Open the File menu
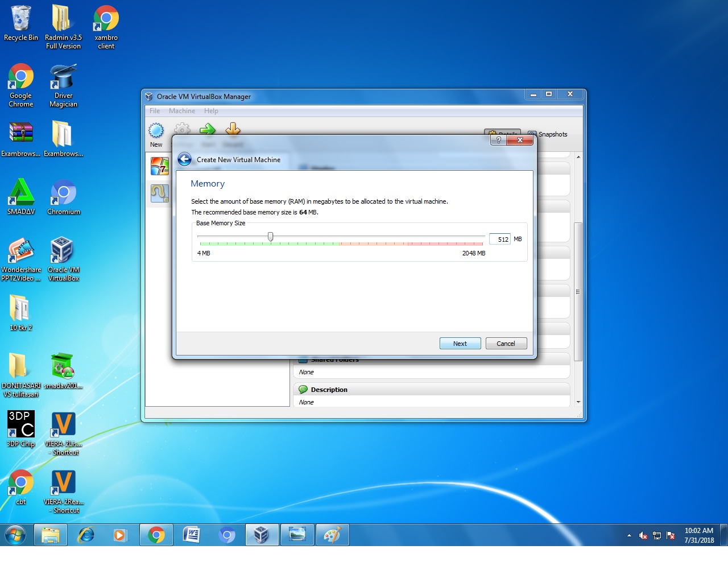This screenshot has height=570, width=728. [155, 111]
